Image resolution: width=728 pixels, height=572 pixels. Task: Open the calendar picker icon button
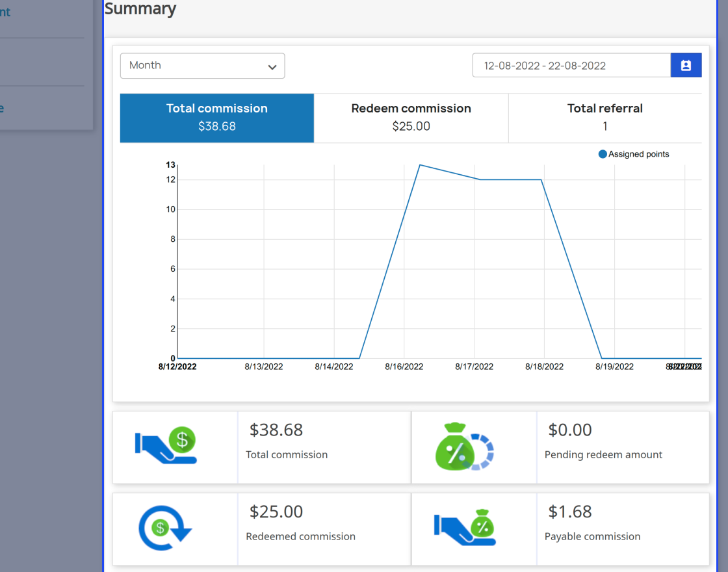686,66
